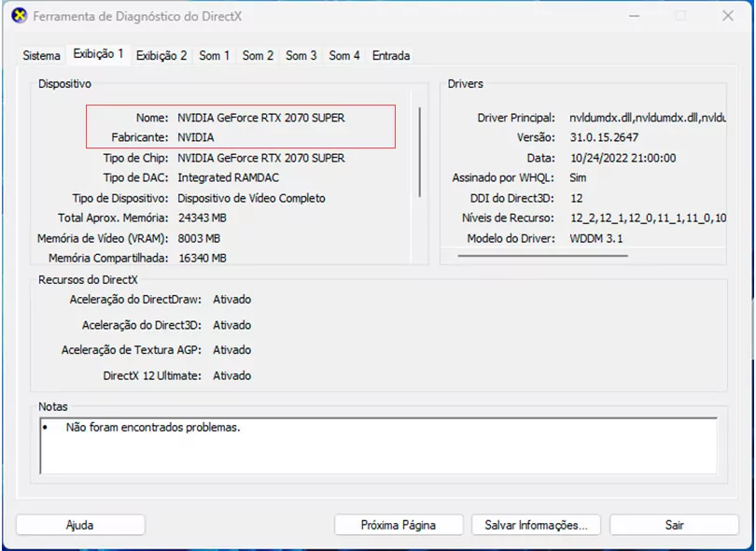Image resolution: width=756 pixels, height=551 pixels.
Task: Click Salvar Informações... button
Action: tap(536, 525)
